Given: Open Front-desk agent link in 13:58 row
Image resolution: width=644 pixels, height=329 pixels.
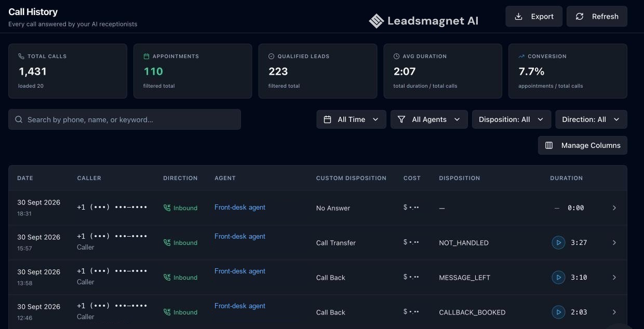Looking at the screenshot, I should [240, 271].
